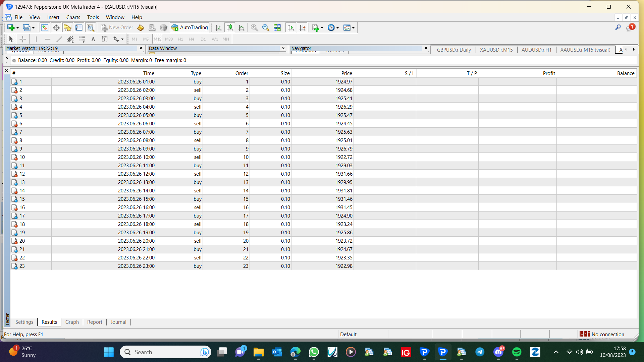Open Spotify from the taskbar

(517, 352)
